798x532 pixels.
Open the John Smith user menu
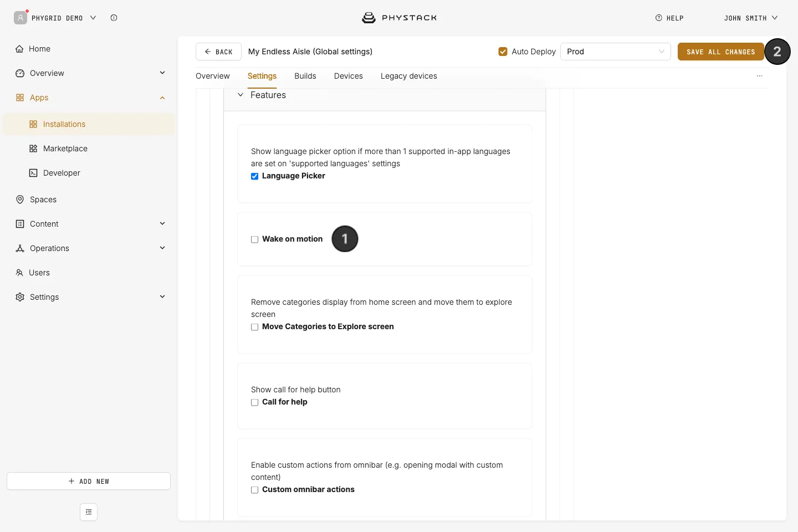[751, 18]
